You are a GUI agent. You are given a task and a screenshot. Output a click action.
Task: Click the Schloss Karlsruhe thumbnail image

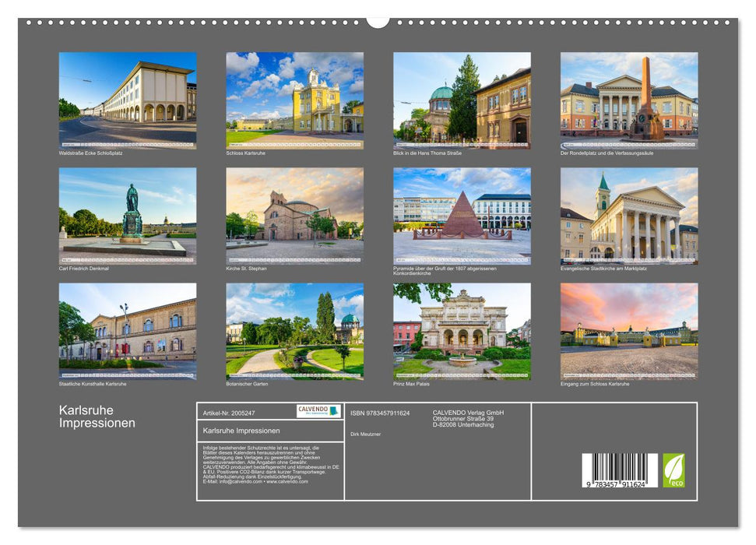tap(294, 98)
